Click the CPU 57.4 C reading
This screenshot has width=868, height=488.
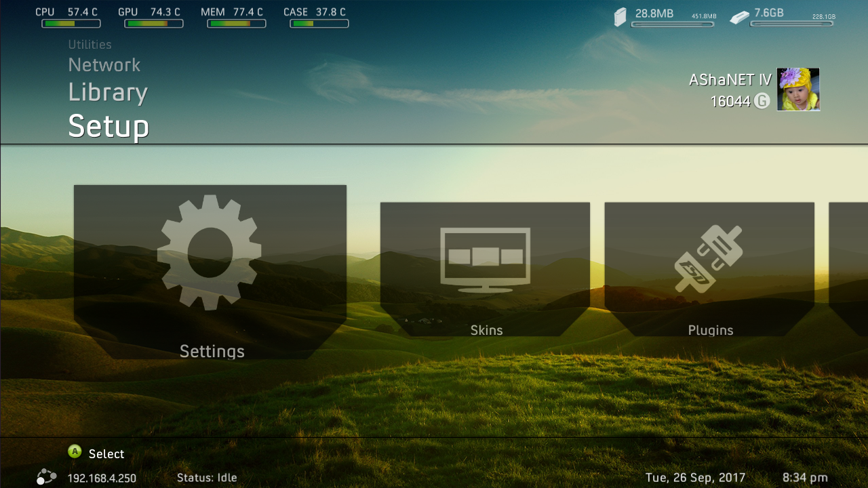(66, 12)
